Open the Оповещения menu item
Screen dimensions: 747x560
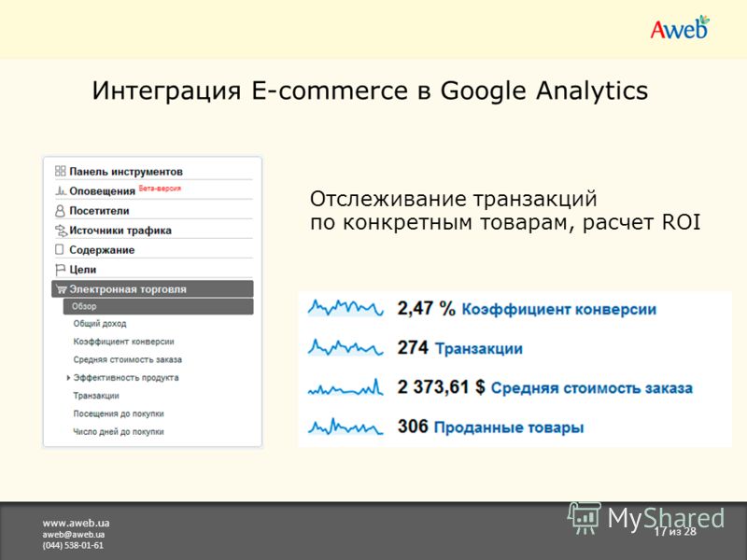103,191
